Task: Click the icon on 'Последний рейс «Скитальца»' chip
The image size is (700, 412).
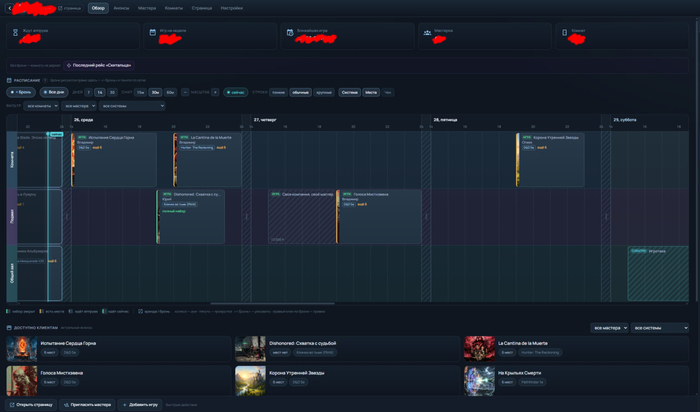Action: [69, 65]
